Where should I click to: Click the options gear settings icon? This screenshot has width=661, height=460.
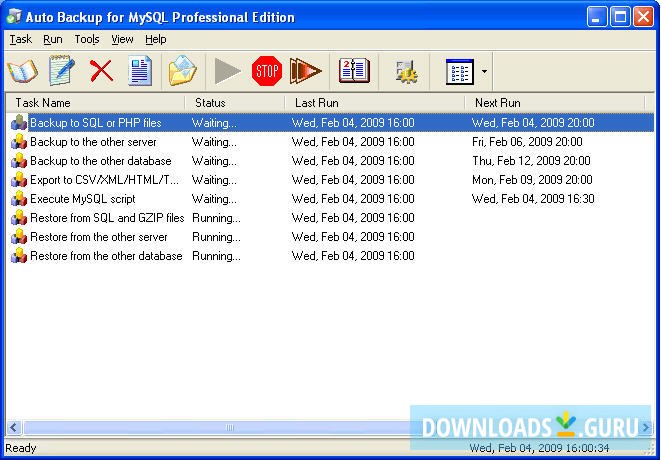coord(406,72)
